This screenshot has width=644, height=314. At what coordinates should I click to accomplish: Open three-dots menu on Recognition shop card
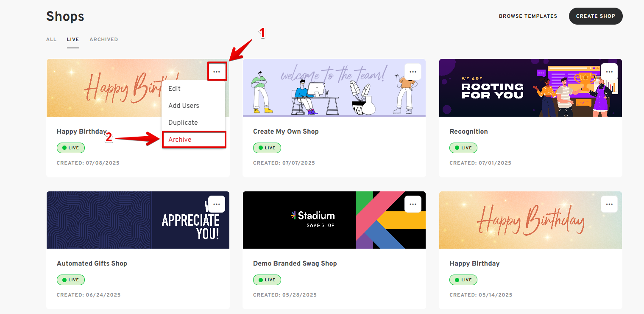[609, 72]
